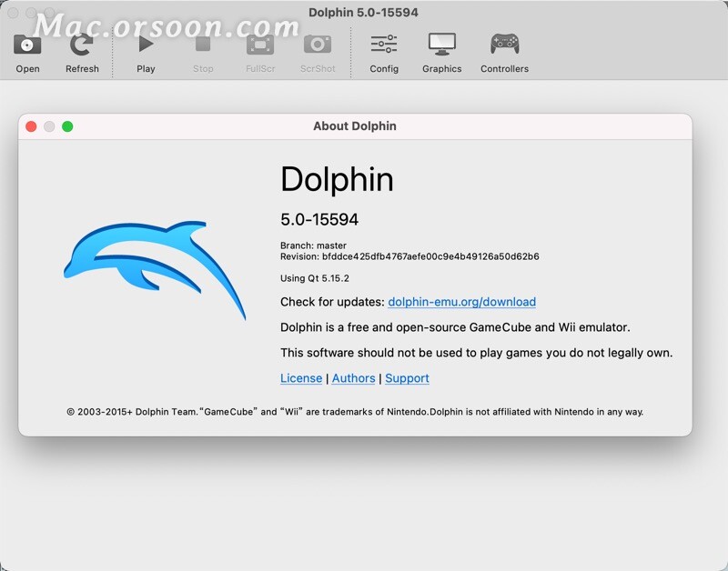Open Graphics settings monitor icon
This screenshot has height=571, width=728.
442,44
